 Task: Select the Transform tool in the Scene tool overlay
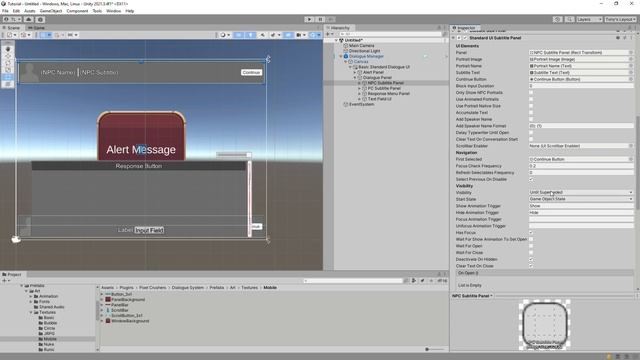(x=8, y=84)
